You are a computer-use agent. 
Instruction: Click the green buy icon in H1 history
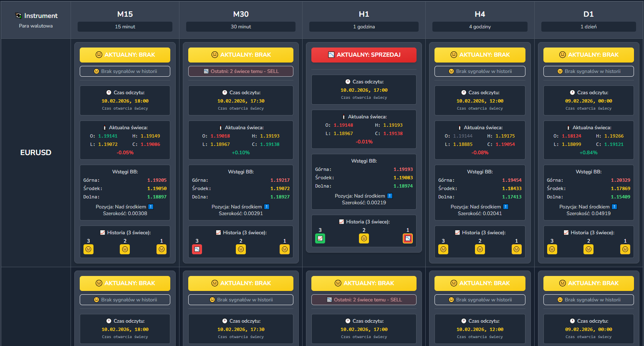coord(320,238)
